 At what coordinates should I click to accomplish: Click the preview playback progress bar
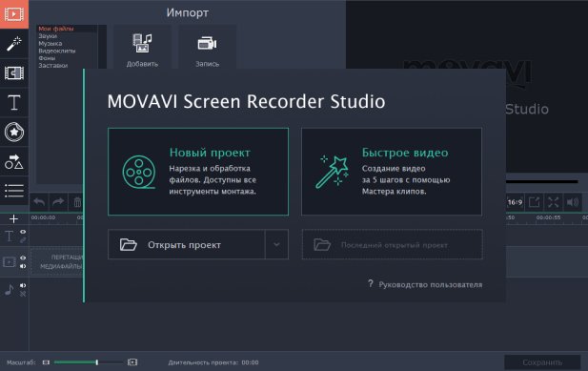[x=542, y=181]
